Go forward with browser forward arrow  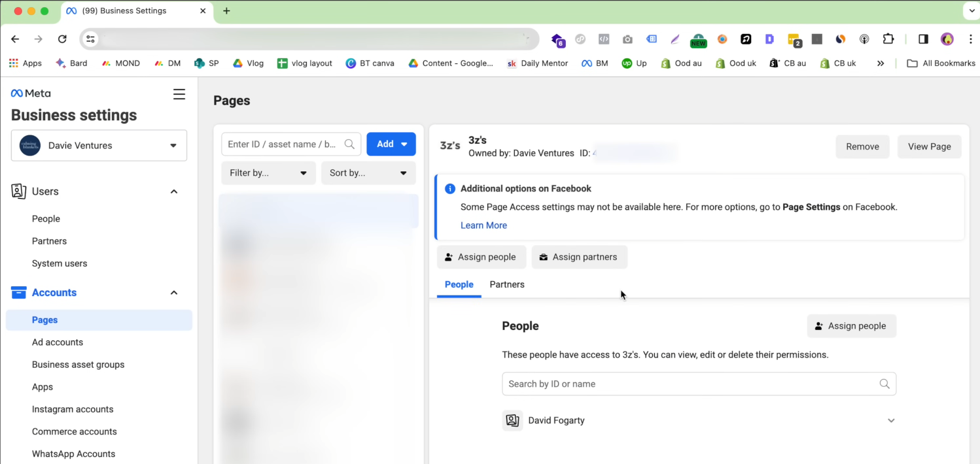[39, 39]
